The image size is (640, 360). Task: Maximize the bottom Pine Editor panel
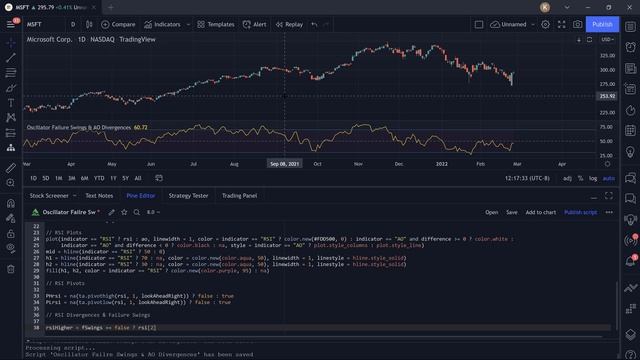[609, 196]
